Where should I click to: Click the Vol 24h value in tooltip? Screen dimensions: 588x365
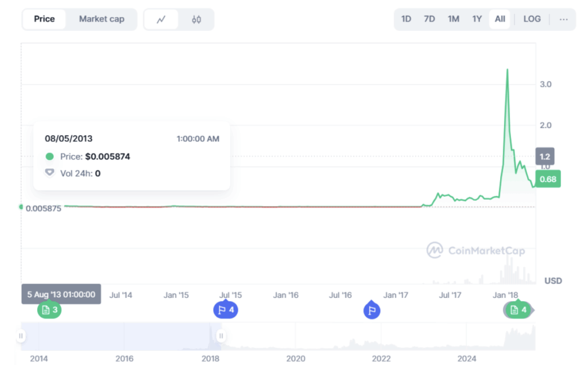(x=98, y=173)
